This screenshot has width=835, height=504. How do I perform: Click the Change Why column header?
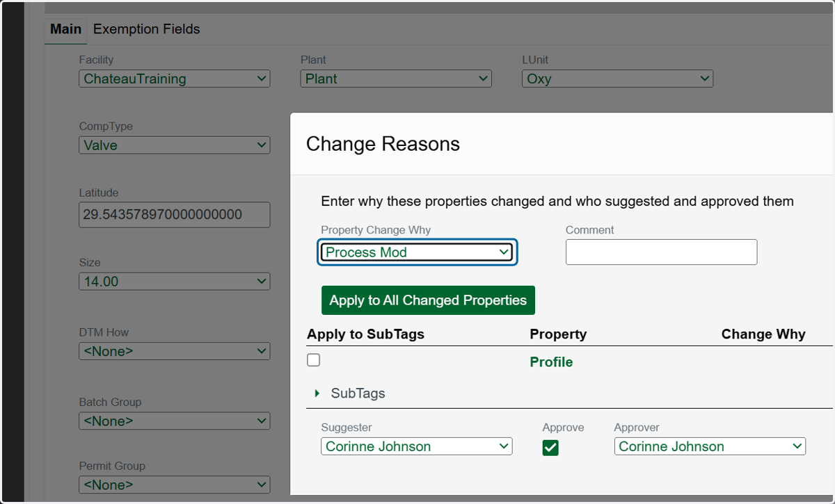click(763, 334)
